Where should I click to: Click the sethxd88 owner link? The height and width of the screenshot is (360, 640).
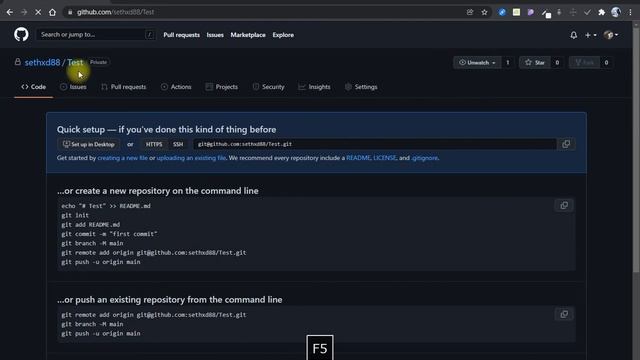[42, 62]
